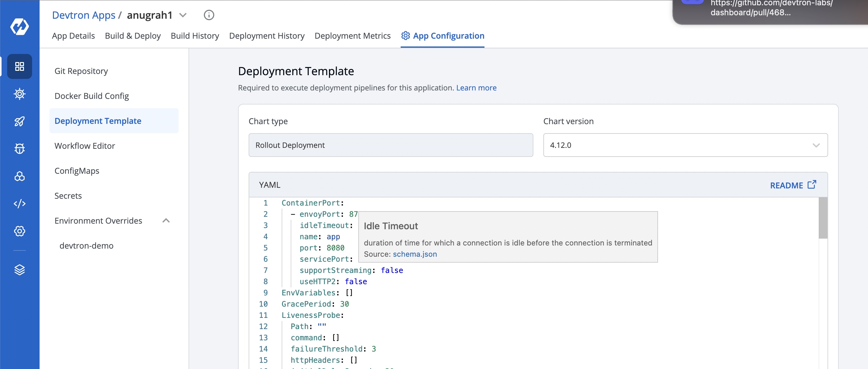Viewport: 868px width, 369px height.
Task: Open ConfigMaps section
Action: click(114, 171)
